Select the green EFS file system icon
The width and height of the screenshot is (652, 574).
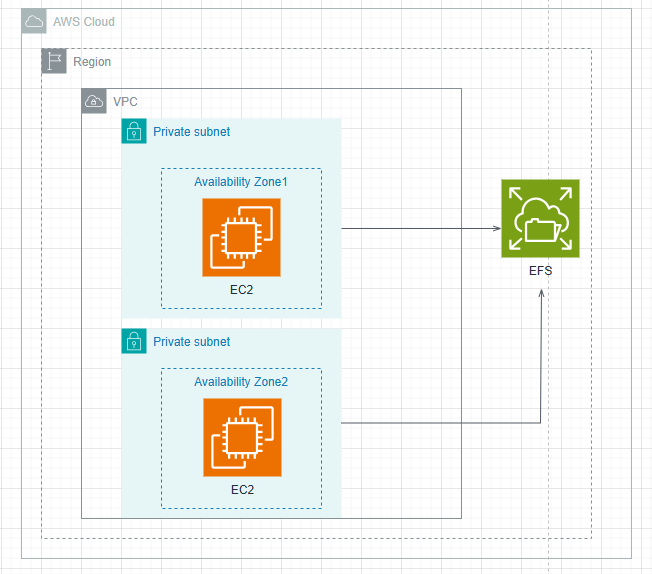[540, 219]
